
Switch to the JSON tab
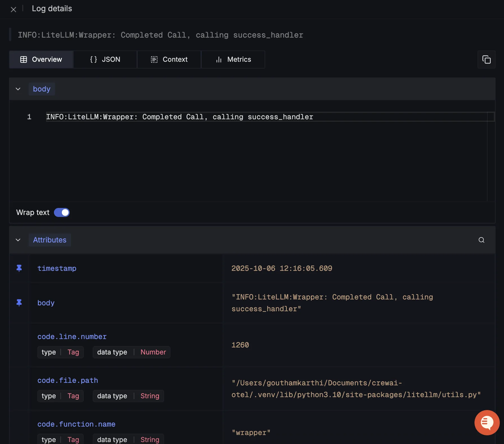coord(105,59)
